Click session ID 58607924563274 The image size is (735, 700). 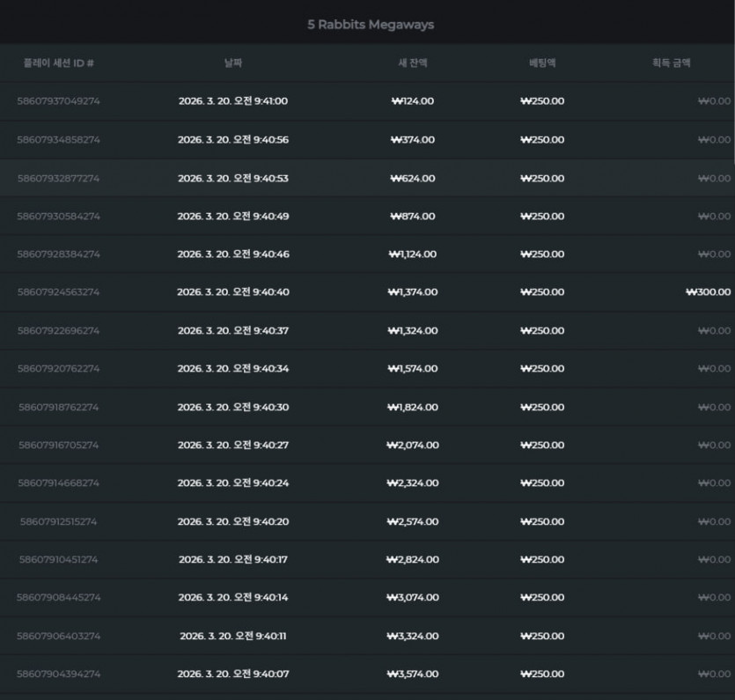(x=58, y=292)
